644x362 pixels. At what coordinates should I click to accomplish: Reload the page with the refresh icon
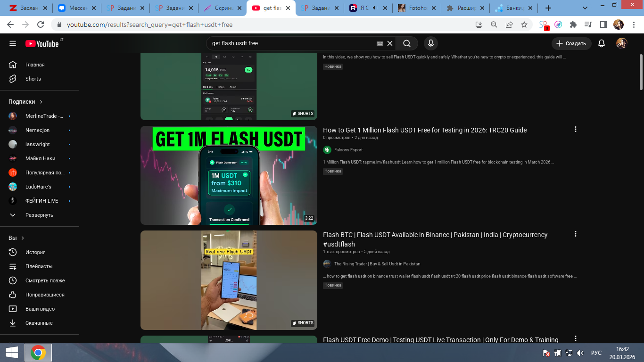(x=41, y=25)
